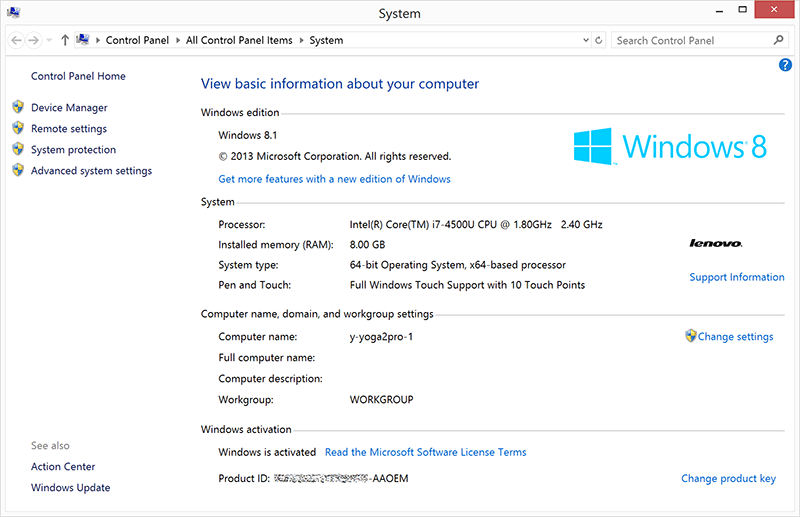Screen dimensions: 800x517
Task: Click the shield icon beside Change settings
Action: click(691, 335)
